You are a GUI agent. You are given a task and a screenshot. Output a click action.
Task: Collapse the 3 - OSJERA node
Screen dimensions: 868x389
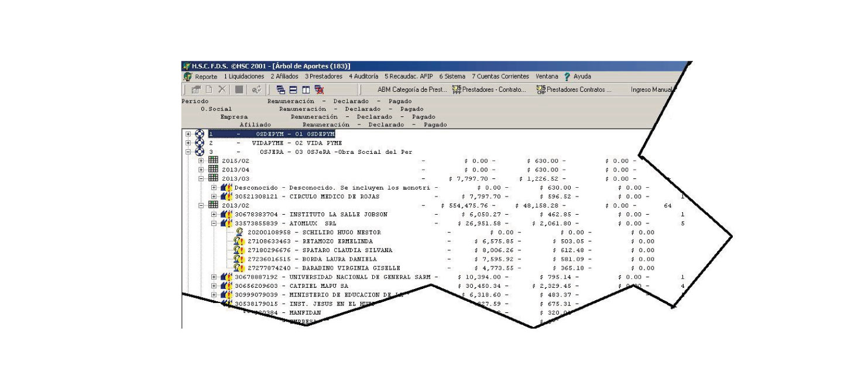[188, 152]
